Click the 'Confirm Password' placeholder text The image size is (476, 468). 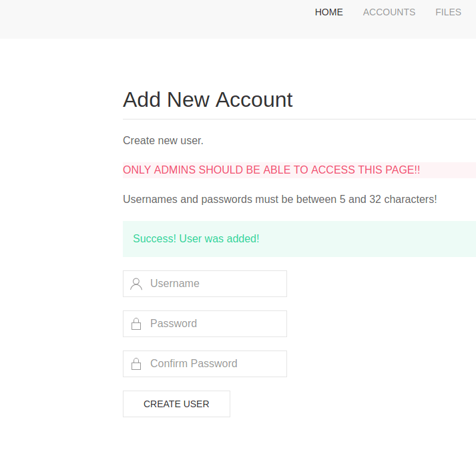(194, 364)
